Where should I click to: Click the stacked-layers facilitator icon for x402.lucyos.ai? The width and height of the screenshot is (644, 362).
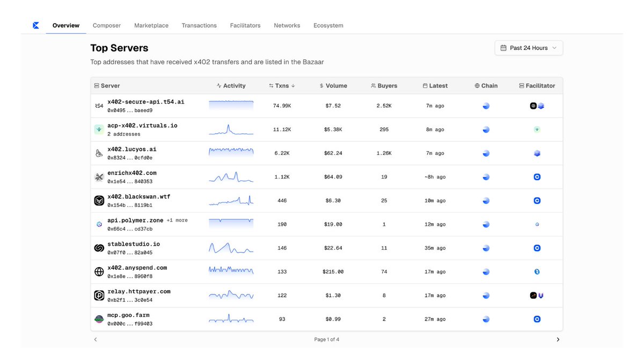point(537,153)
